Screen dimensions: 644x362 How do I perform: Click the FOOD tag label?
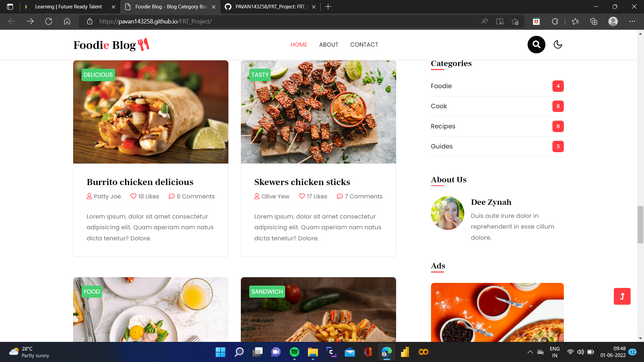point(92,292)
